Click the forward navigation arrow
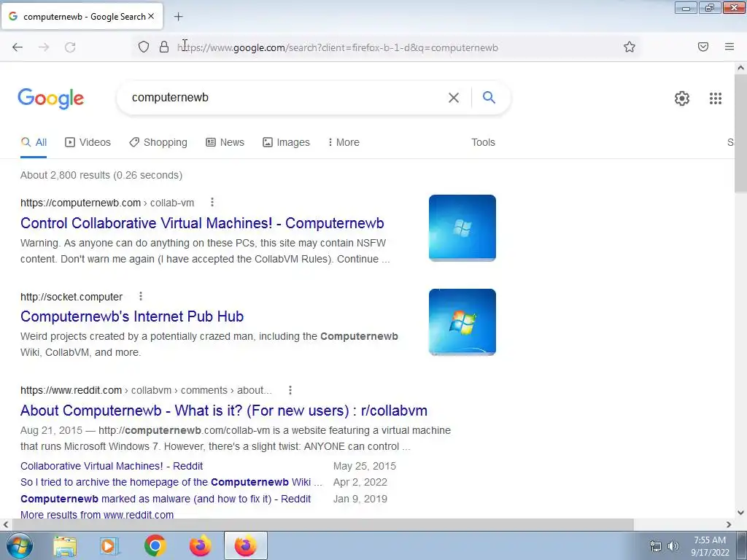747x560 pixels. tap(44, 47)
